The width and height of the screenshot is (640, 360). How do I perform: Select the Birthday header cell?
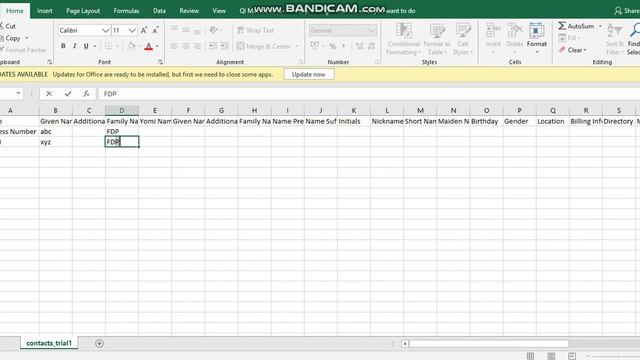486,121
